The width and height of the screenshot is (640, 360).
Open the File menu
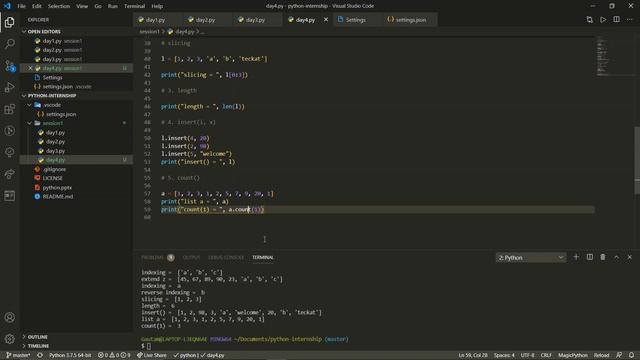(x=22, y=6)
